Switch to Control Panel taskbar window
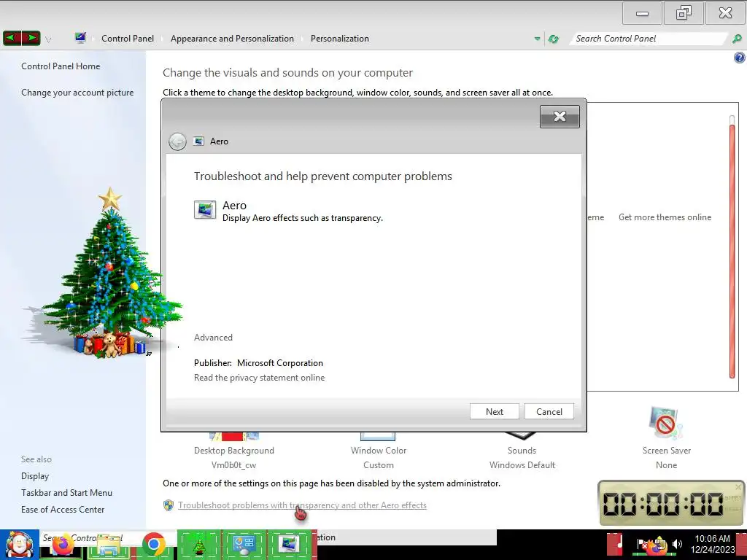This screenshot has height=560, width=747. coord(244,545)
